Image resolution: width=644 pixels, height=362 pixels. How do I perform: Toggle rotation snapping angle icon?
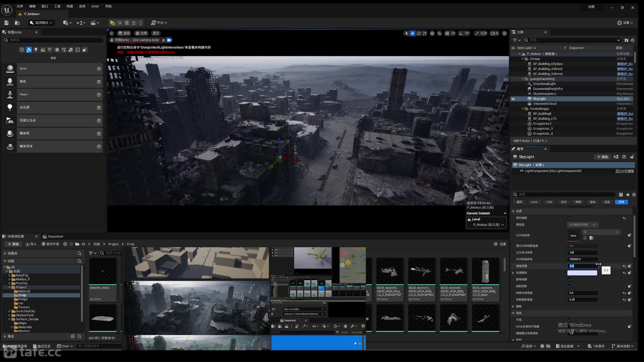click(461, 33)
